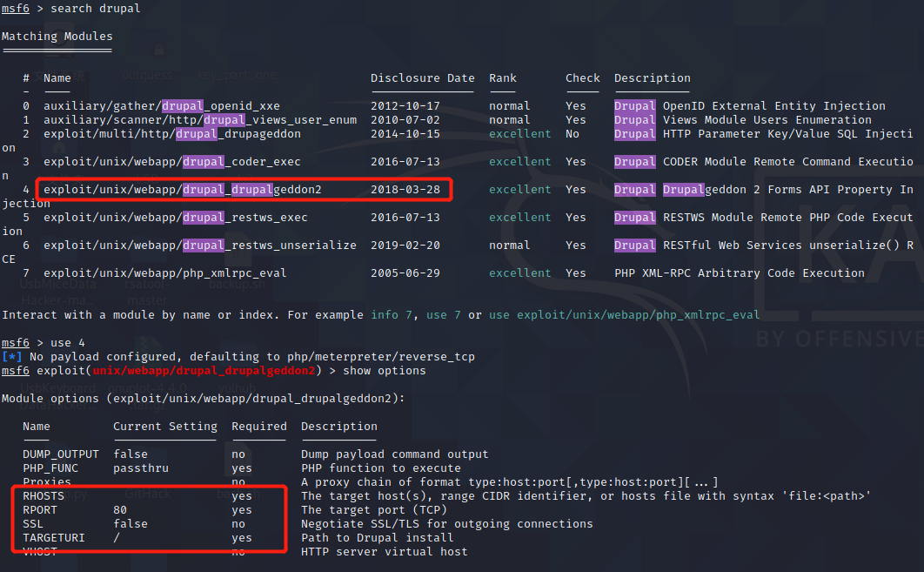Click description 'OpenID External Entity Injection'
924x572 pixels.
774,105
